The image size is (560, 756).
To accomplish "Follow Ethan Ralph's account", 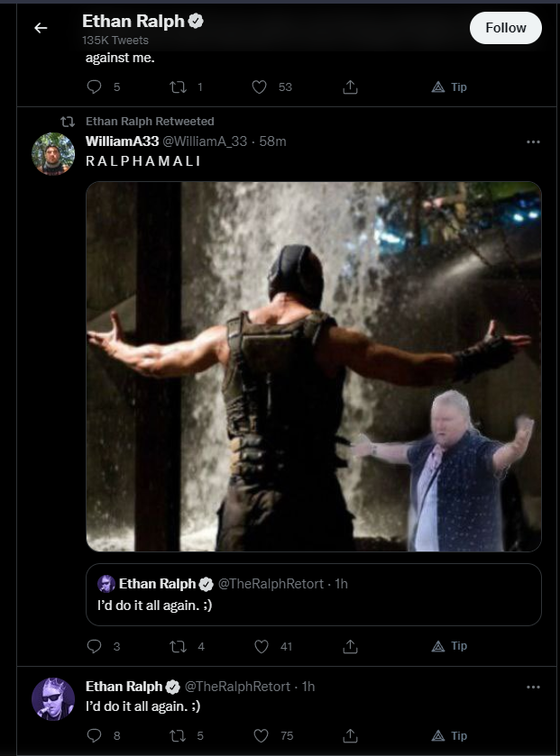I will point(506,28).
